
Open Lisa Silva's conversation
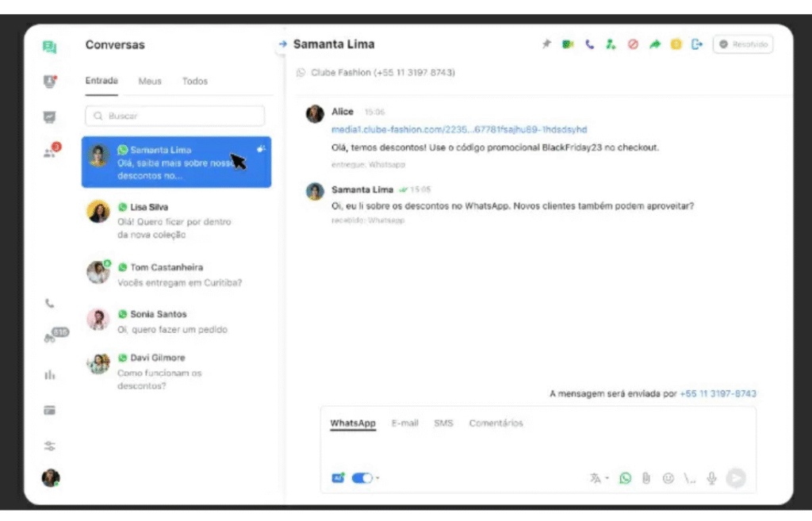coord(176,220)
